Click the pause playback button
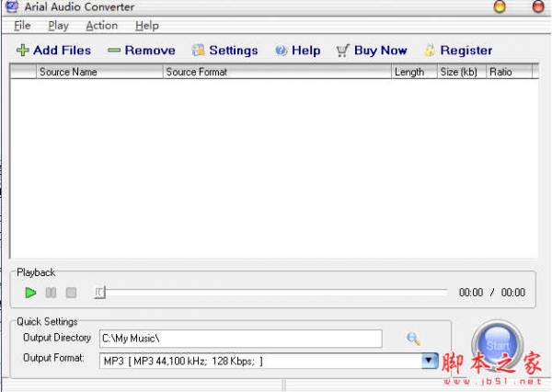This screenshot has width=552, height=392. click(x=51, y=293)
